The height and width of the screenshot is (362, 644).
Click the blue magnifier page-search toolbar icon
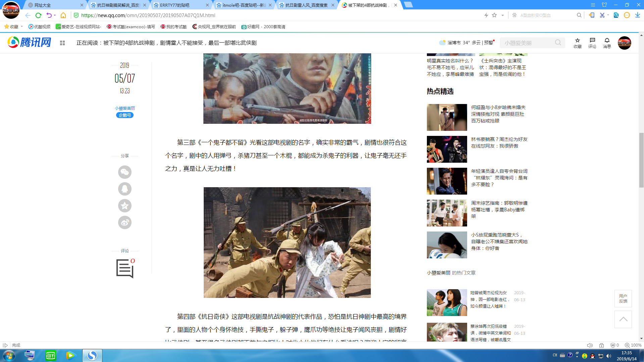616,15
